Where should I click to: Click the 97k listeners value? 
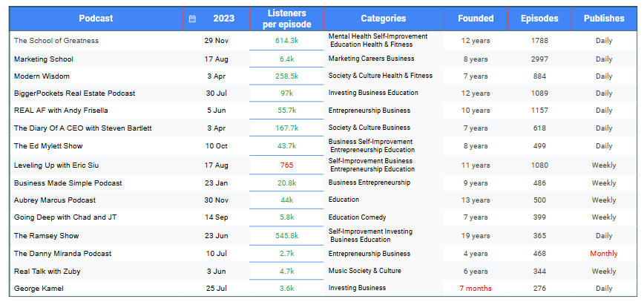click(x=287, y=93)
